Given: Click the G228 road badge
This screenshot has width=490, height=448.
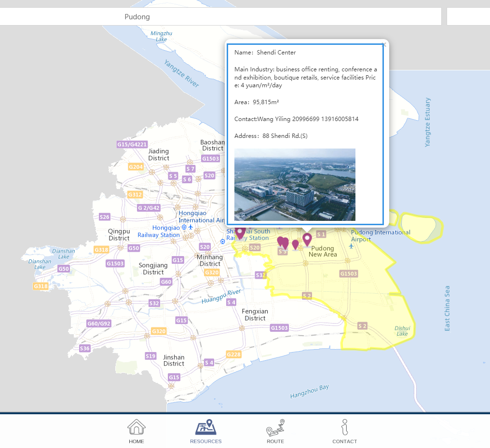Looking at the screenshot, I should coord(234,354).
